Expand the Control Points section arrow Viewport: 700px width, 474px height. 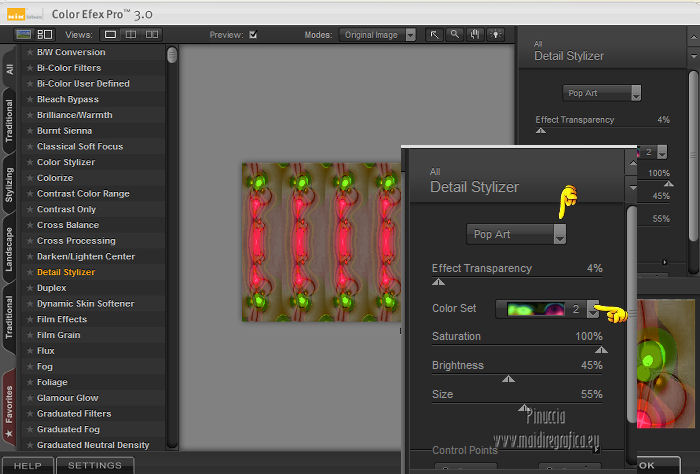(x=596, y=450)
